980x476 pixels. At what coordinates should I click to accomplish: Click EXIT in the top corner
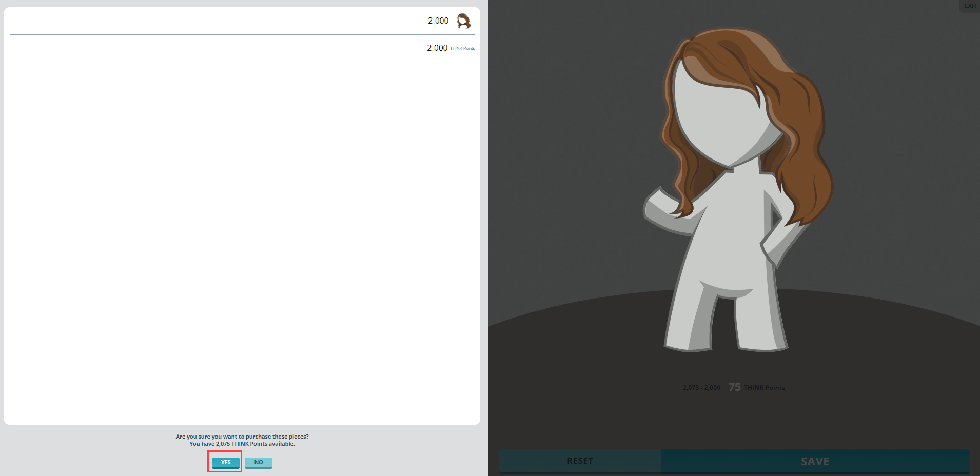[x=970, y=6]
